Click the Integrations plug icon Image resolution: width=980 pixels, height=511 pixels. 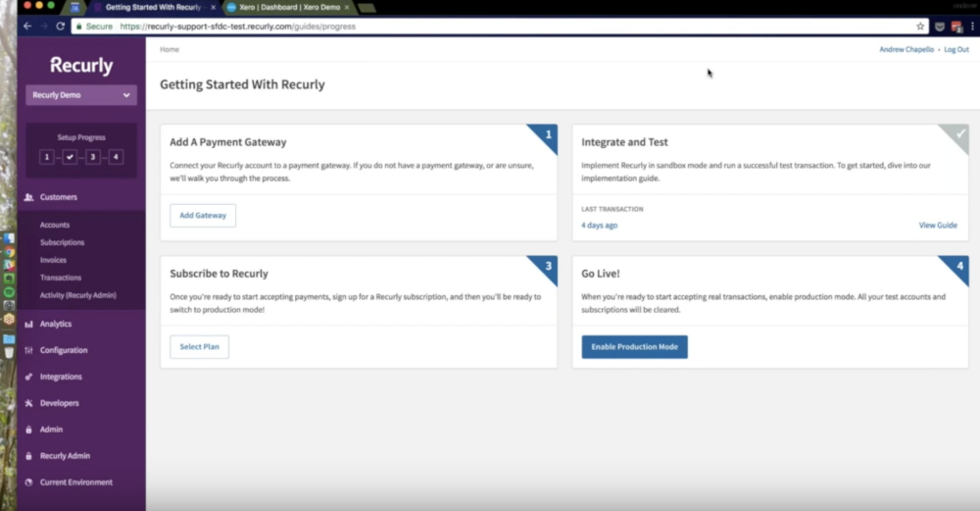click(28, 377)
